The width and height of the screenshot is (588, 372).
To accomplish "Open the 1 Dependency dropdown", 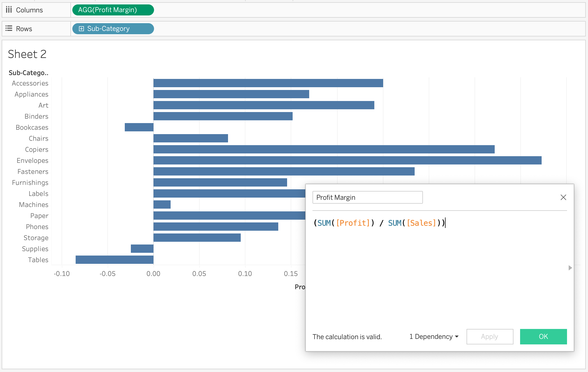I will 434,337.
